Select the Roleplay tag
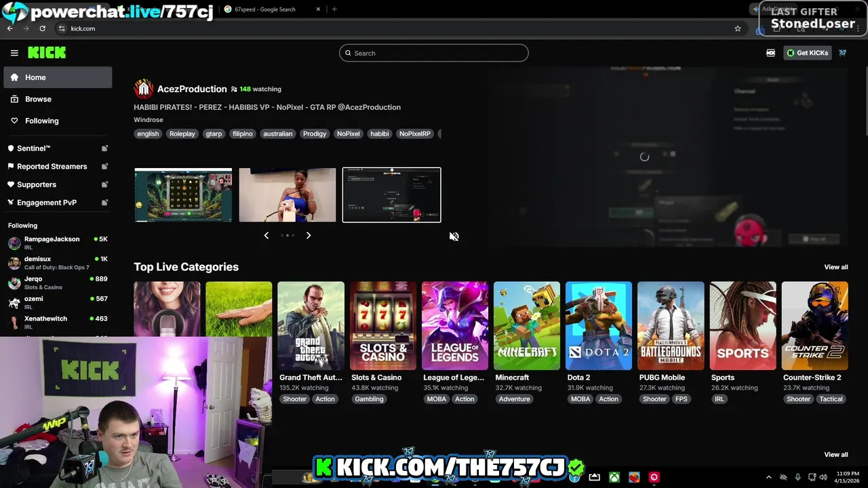868x488 pixels. tap(182, 134)
